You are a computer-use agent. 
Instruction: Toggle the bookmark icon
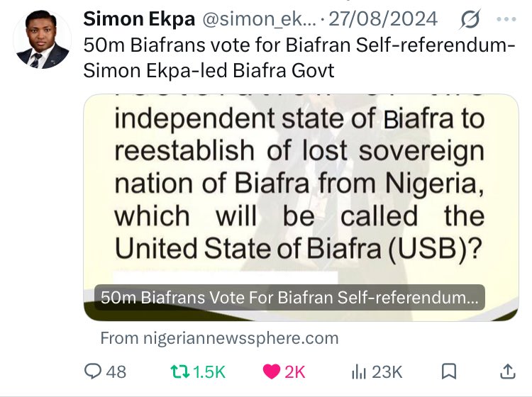[x=449, y=371]
